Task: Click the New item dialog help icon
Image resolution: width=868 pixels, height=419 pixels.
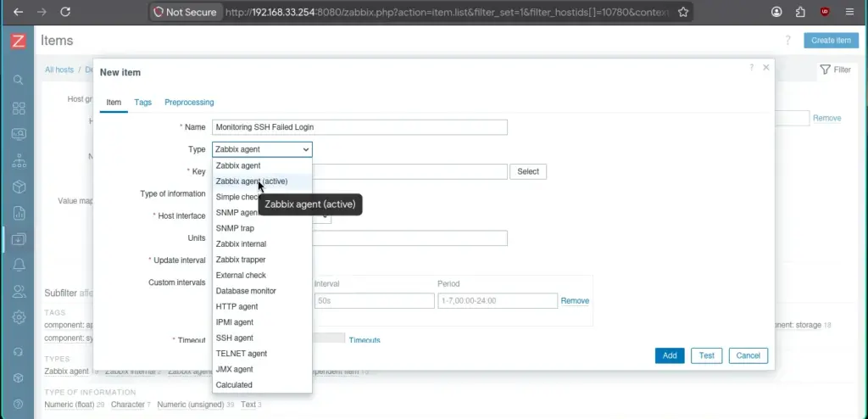Action: (x=751, y=68)
